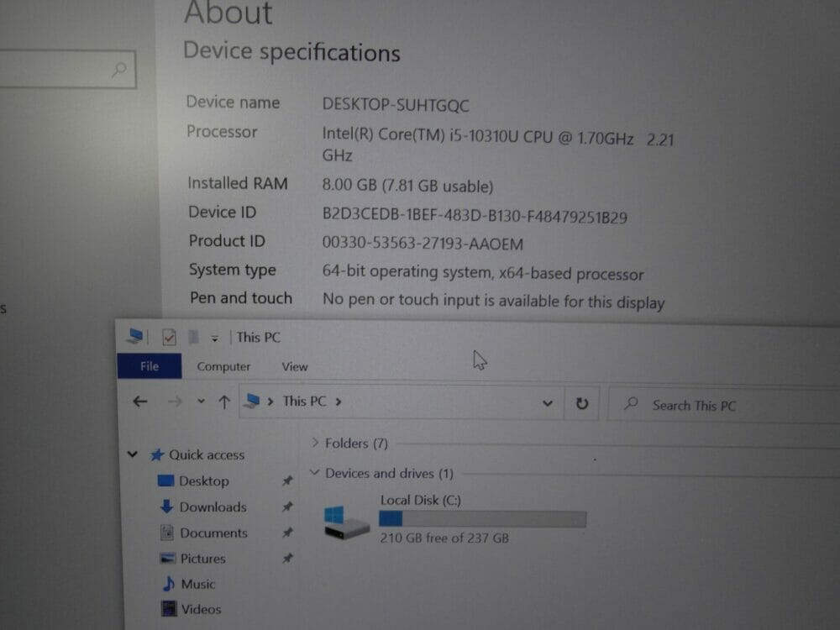Viewport: 840px width, 630px height.
Task: Go back with the Back arrow
Action: click(x=139, y=402)
